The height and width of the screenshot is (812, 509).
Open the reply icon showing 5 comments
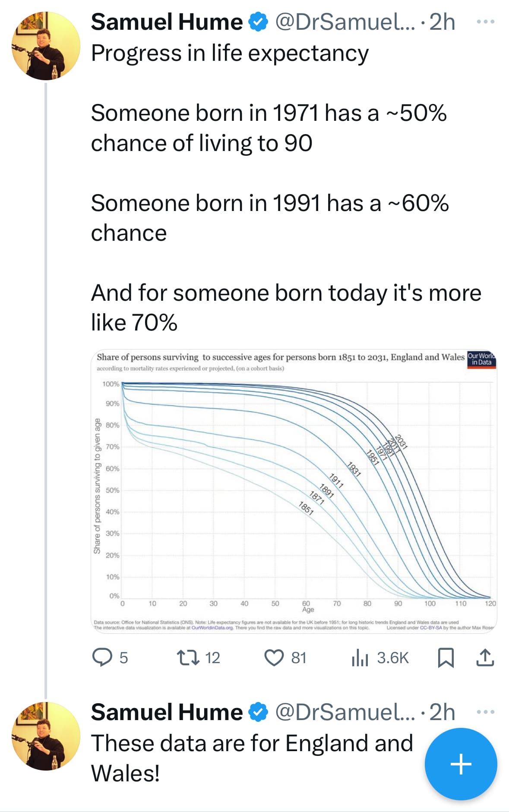(x=102, y=658)
